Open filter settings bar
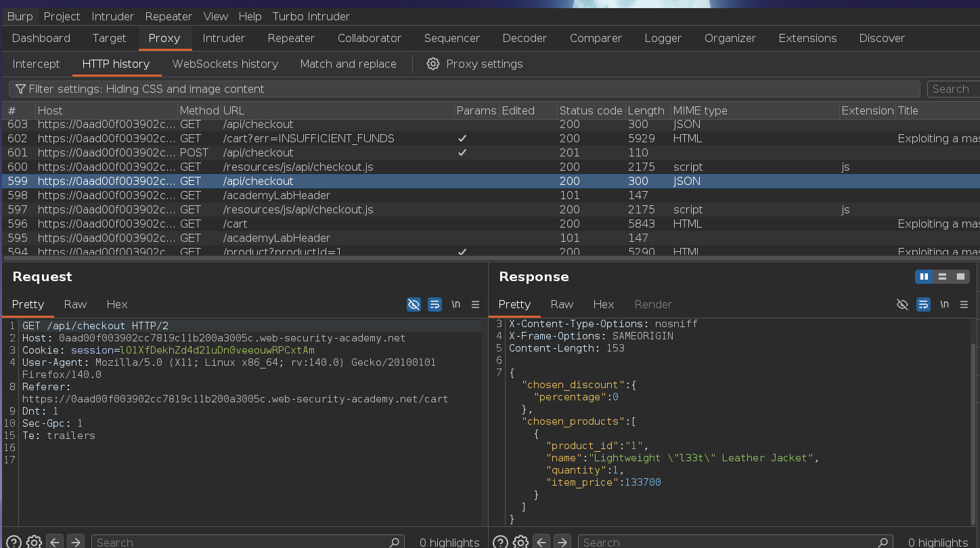This screenshot has width=980, height=548. tap(464, 89)
